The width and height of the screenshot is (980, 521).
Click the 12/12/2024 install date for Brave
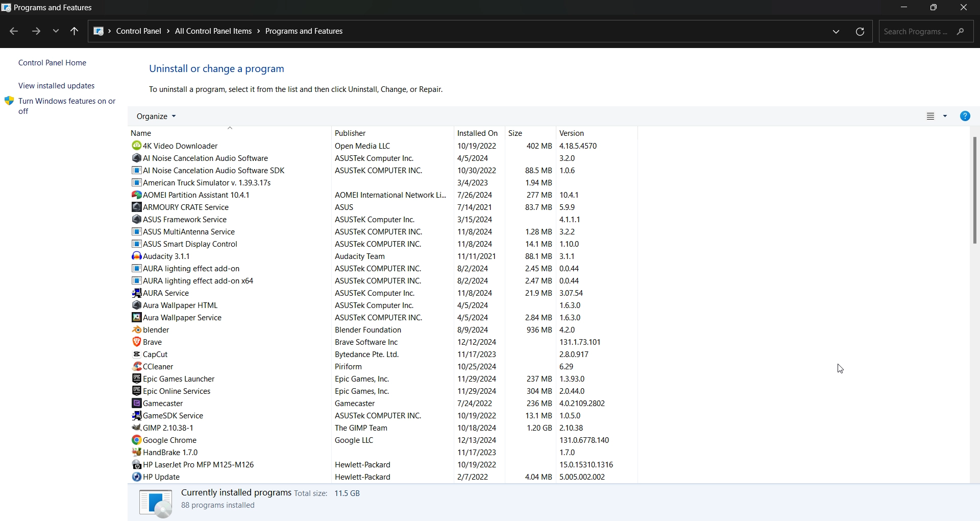click(x=477, y=342)
